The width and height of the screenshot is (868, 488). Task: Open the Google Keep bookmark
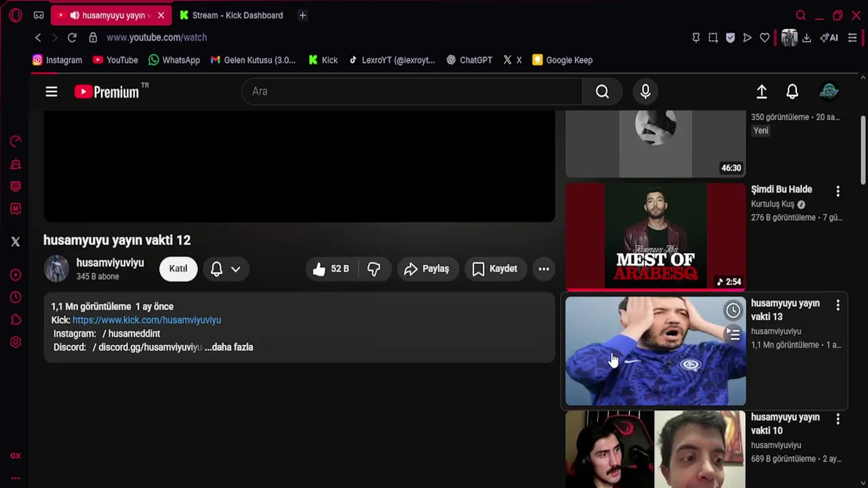[563, 60]
